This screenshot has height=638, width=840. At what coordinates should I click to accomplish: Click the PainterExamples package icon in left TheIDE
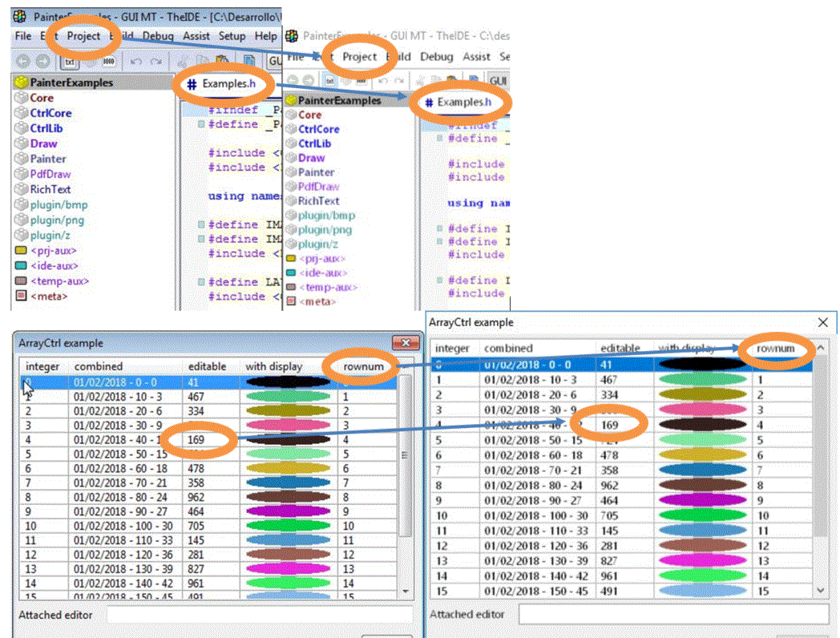click(21, 83)
